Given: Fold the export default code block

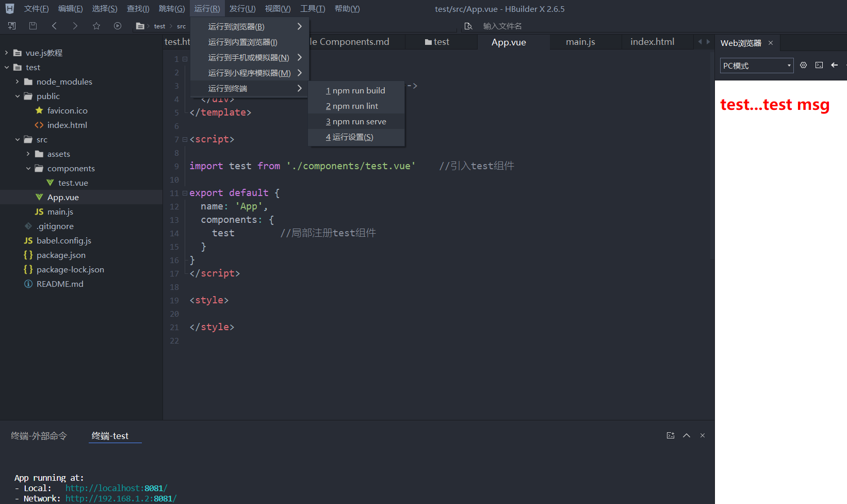Looking at the screenshot, I should pyautogui.click(x=185, y=193).
